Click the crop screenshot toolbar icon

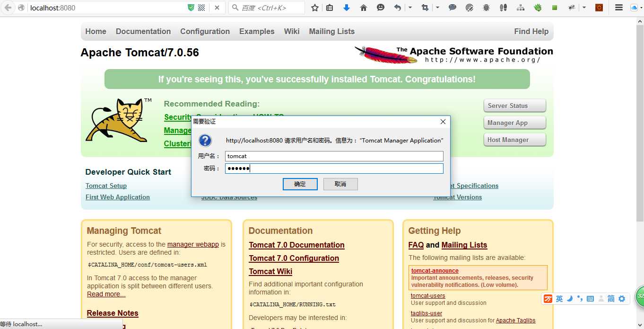click(x=425, y=8)
